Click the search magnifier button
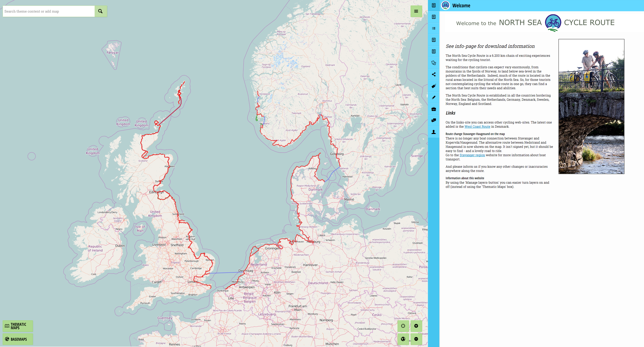 tap(100, 11)
